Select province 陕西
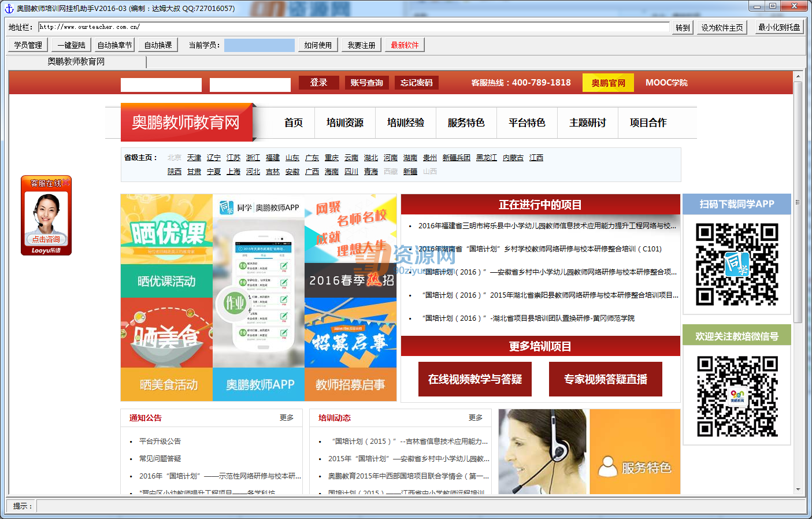The height and width of the screenshot is (519, 812). click(175, 172)
